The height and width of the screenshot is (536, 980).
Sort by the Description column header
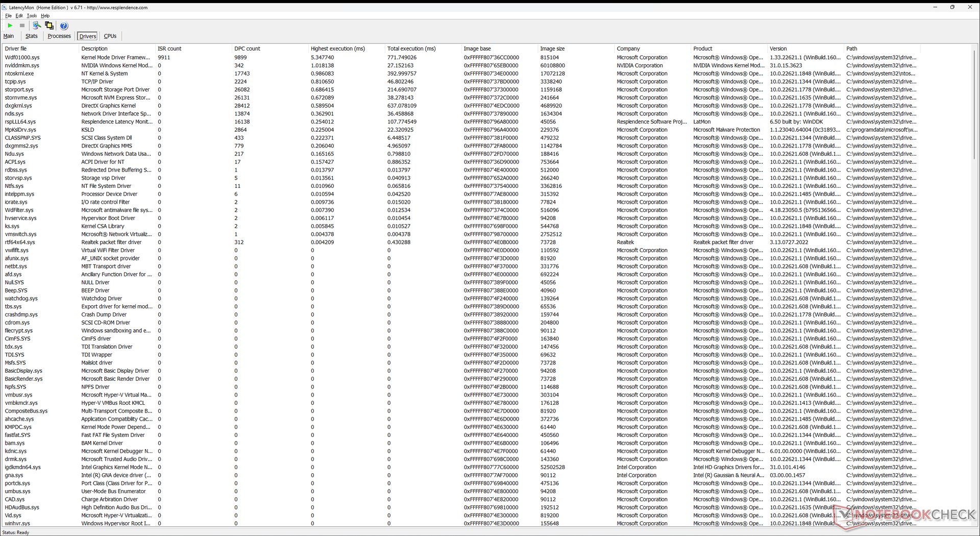[117, 48]
